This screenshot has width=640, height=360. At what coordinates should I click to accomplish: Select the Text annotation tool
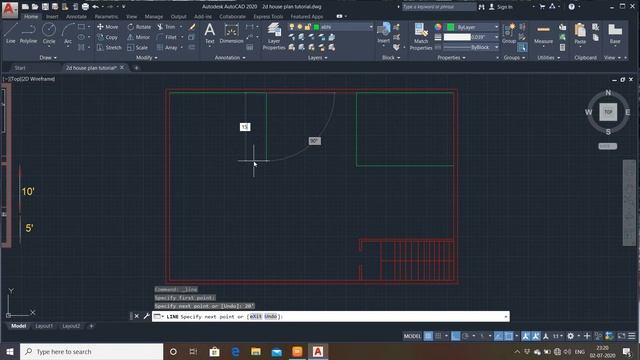[209, 33]
